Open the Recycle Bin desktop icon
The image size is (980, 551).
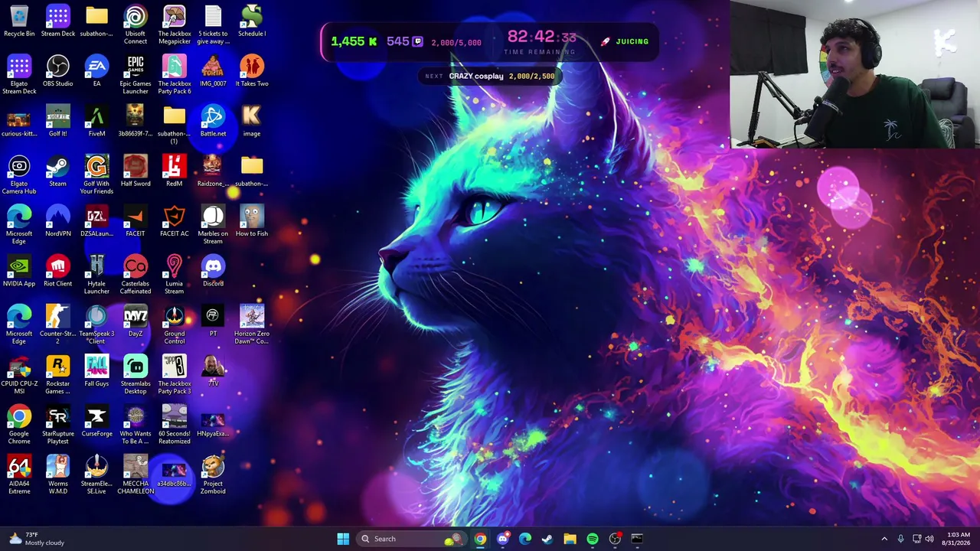pyautogui.click(x=19, y=21)
